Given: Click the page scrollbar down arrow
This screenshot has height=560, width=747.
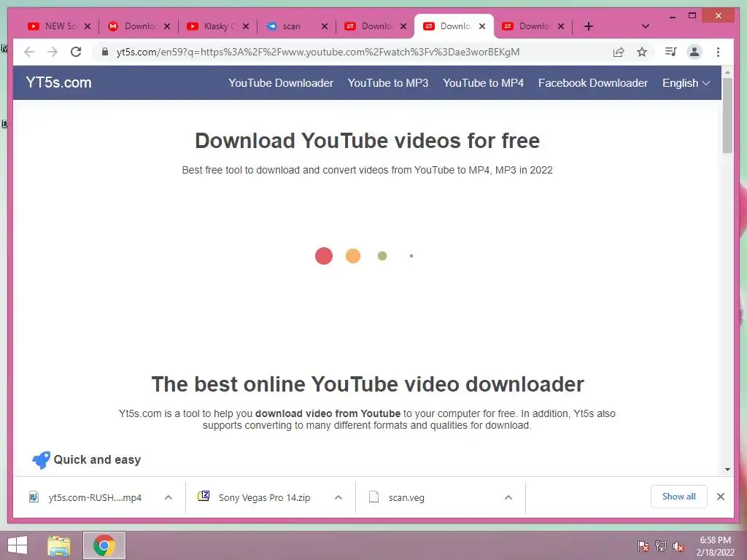Looking at the screenshot, I should [x=727, y=470].
